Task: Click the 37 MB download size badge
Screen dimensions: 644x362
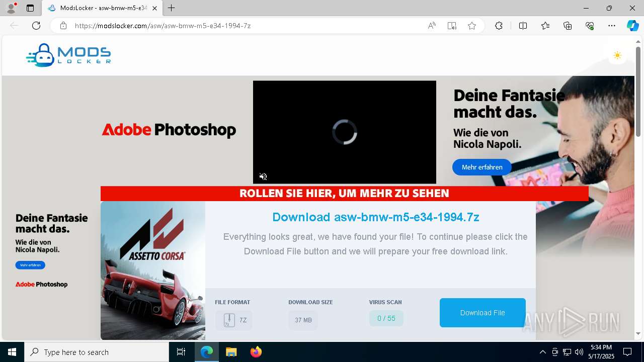Action: tap(303, 320)
